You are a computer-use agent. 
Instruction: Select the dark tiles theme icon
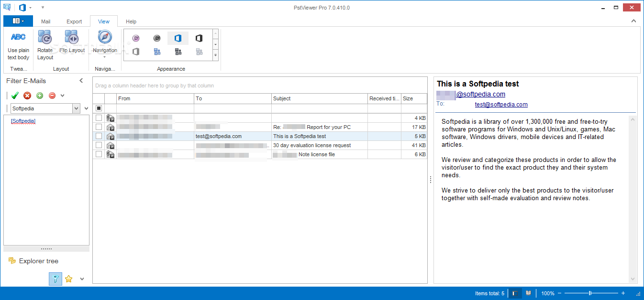click(178, 52)
